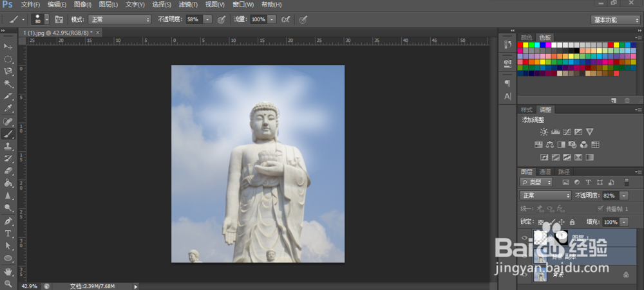Open the History panel icon
This screenshot has width=644, height=290.
coord(507,45)
